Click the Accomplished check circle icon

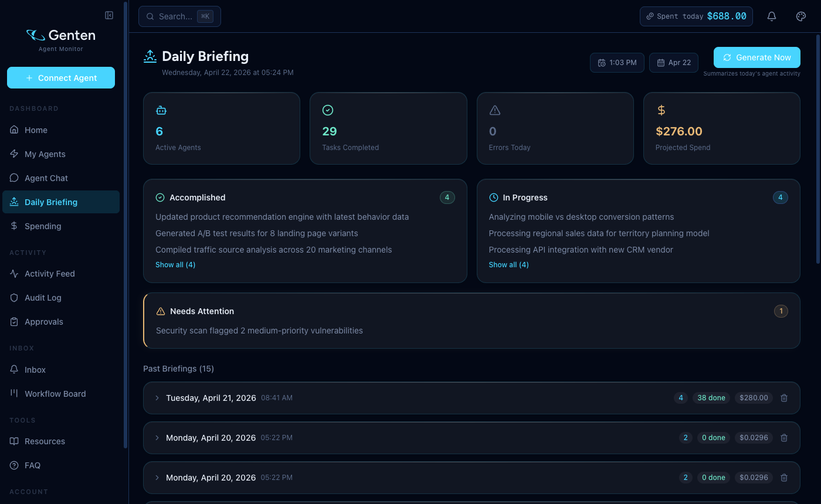[160, 197]
